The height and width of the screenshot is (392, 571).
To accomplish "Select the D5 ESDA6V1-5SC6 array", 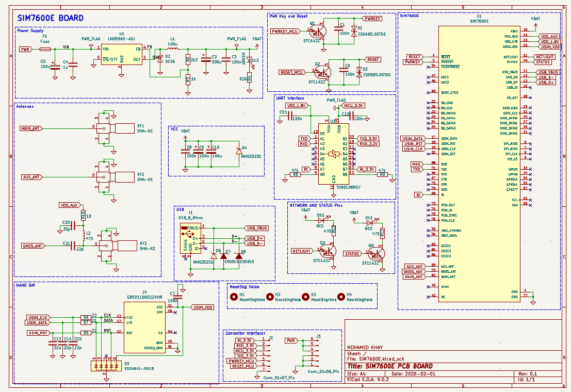I will click(x=106, y=366).
